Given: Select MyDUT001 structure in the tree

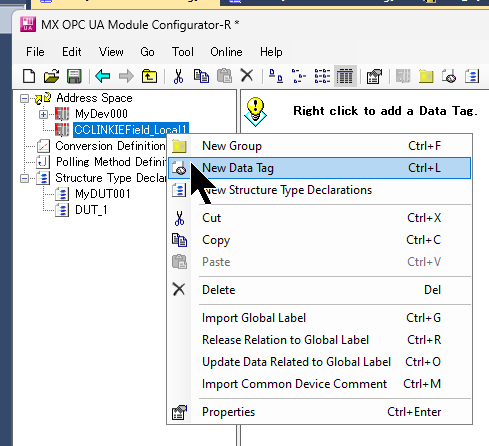Looking at the screenshot, I should [103, 194].
